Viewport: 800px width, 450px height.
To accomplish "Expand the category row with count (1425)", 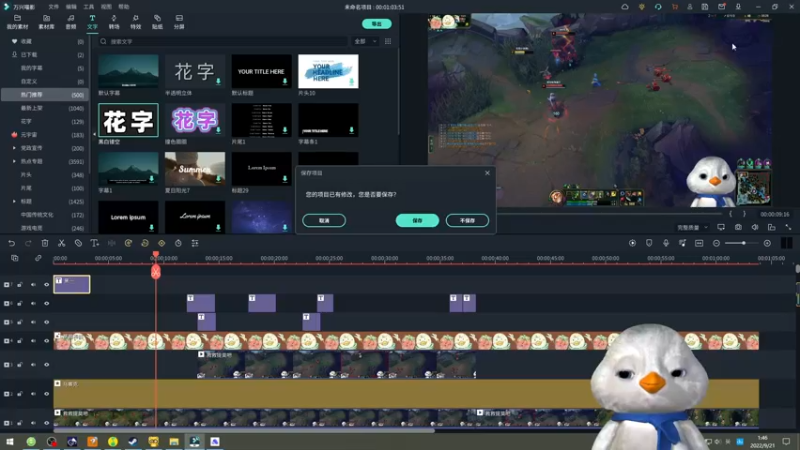I will point(14,202).
